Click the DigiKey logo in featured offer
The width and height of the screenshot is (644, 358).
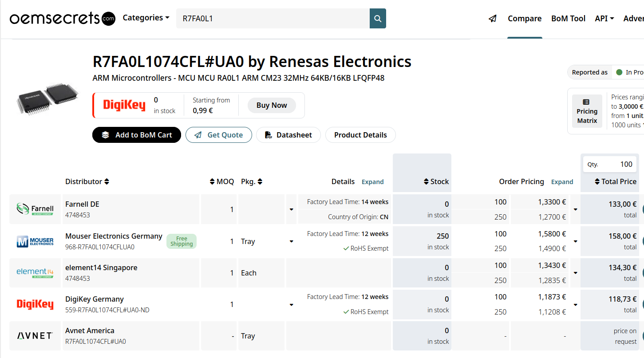click(x=124, y=105)
